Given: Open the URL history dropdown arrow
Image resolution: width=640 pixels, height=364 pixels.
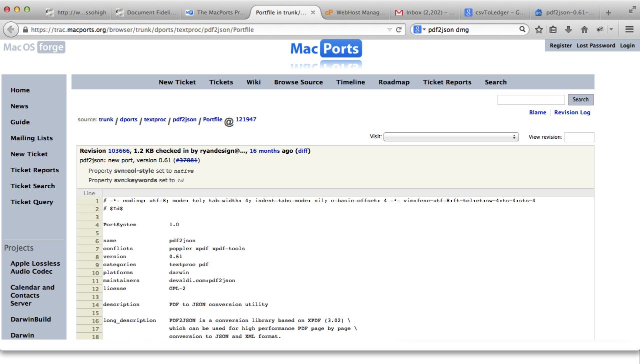Looking at the screenshot, I should tap(389, 29).
